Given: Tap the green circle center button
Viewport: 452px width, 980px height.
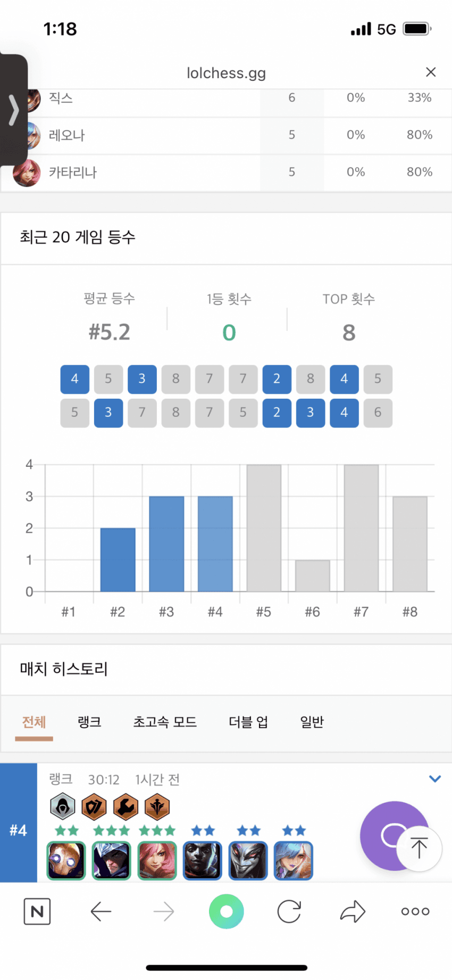Looking at the screenshot, I should coord(227,911).
